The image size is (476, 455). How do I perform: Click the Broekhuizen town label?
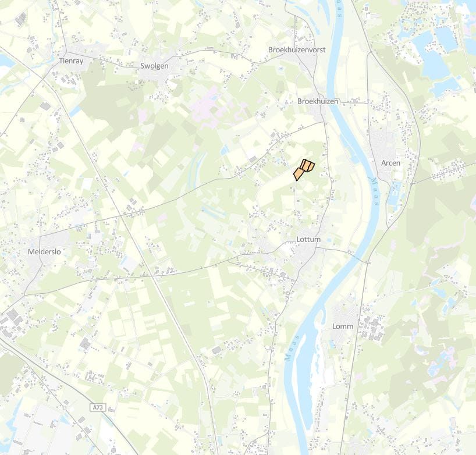click(x=318, y=101)
